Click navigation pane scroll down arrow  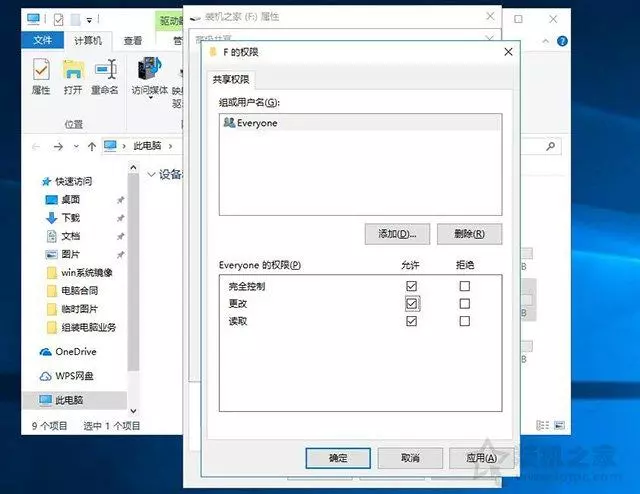(x=133, y=411)
